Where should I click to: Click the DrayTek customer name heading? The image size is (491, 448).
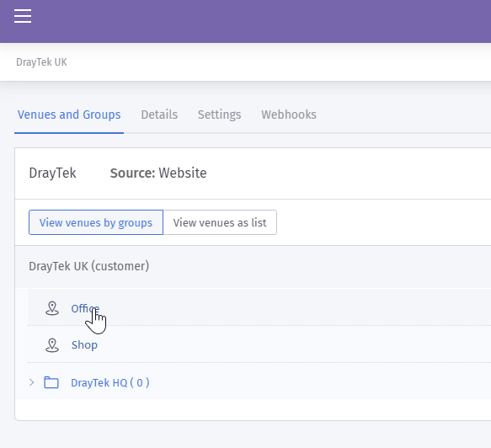point(52,173)
